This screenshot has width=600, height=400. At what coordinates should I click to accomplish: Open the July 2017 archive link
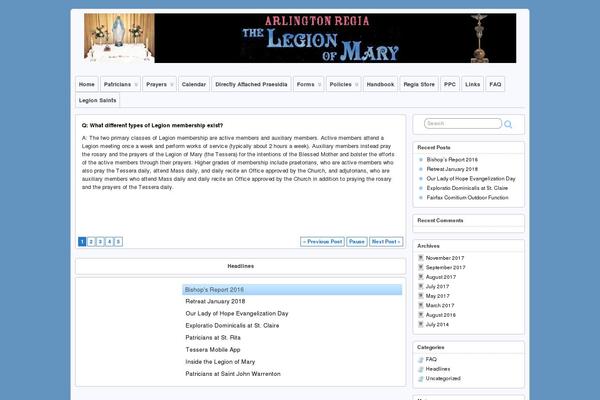[x=437, y=286]
